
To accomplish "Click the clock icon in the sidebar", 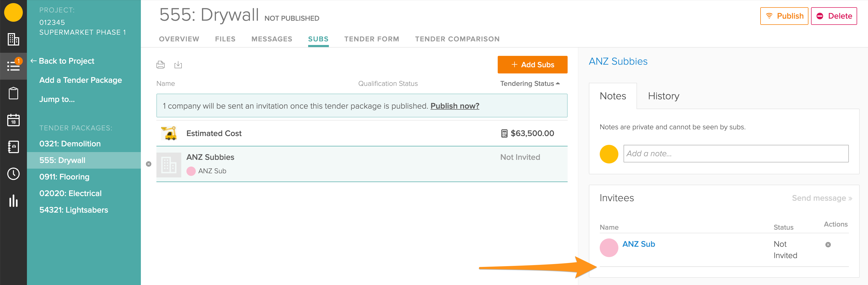I will 13,174.
